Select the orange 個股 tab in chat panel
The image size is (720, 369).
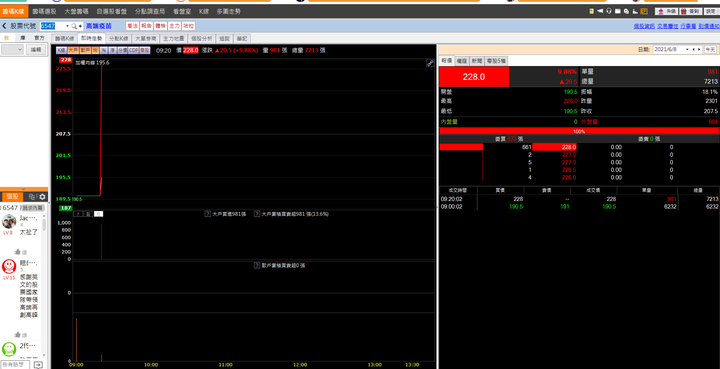point(12,196)
